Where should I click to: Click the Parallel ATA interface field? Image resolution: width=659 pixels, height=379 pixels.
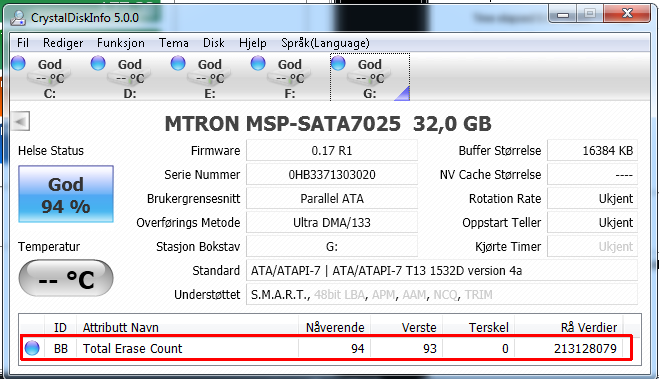point(332,198)
